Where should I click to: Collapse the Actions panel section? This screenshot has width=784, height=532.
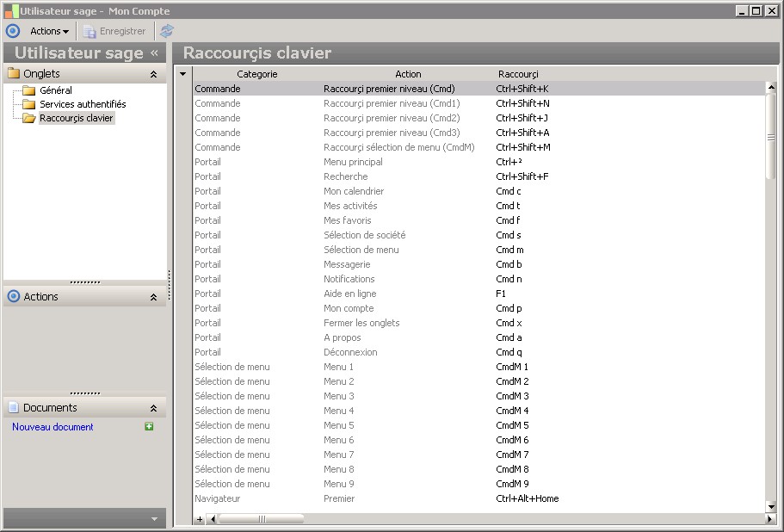[153, 297]
